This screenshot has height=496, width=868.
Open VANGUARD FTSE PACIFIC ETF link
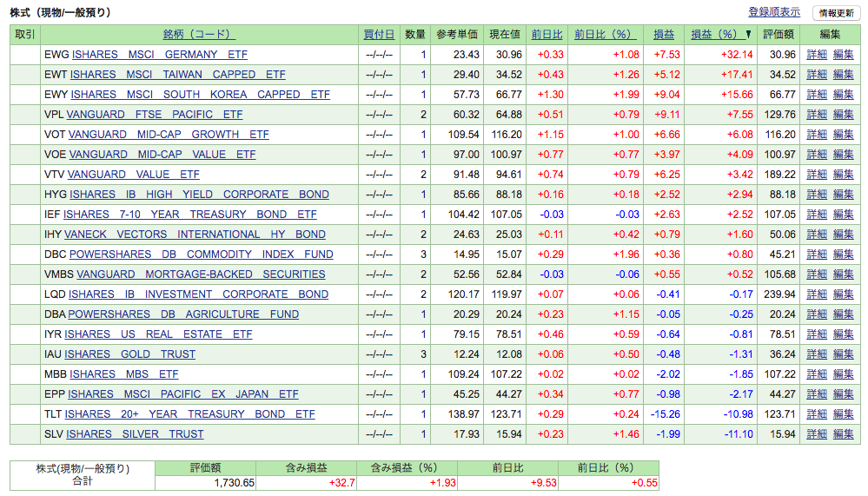(155, 114)
